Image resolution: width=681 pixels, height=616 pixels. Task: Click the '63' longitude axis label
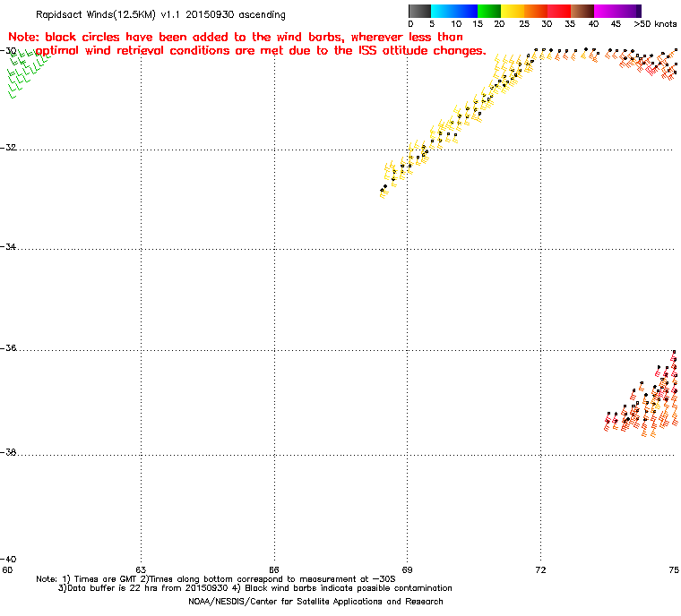coord(141,570)
